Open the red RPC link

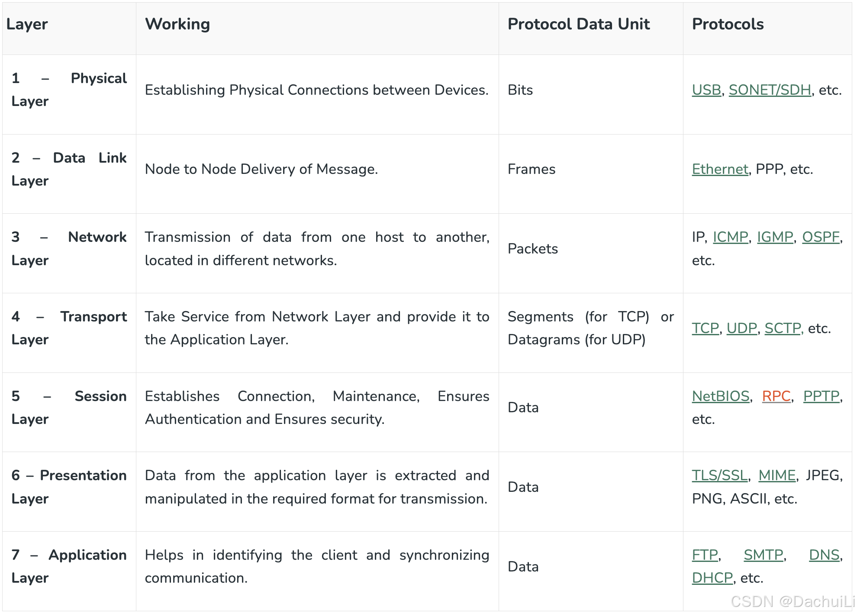point(776,396)
